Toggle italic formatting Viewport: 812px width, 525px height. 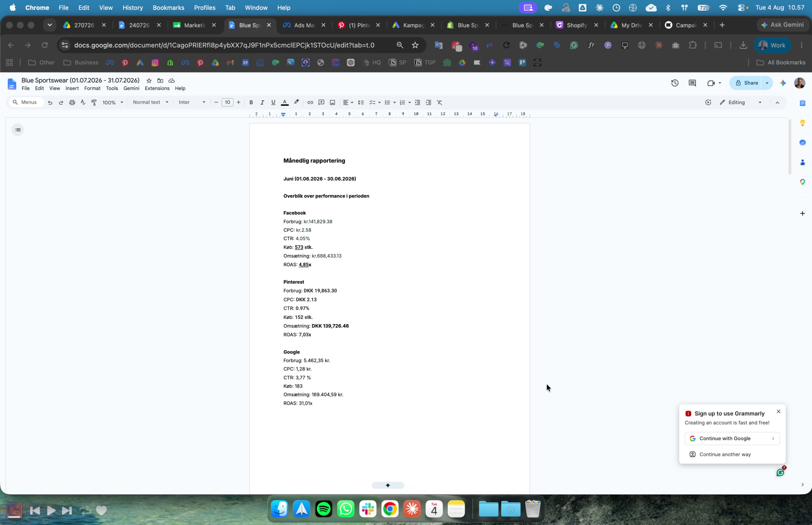(262, 102)
